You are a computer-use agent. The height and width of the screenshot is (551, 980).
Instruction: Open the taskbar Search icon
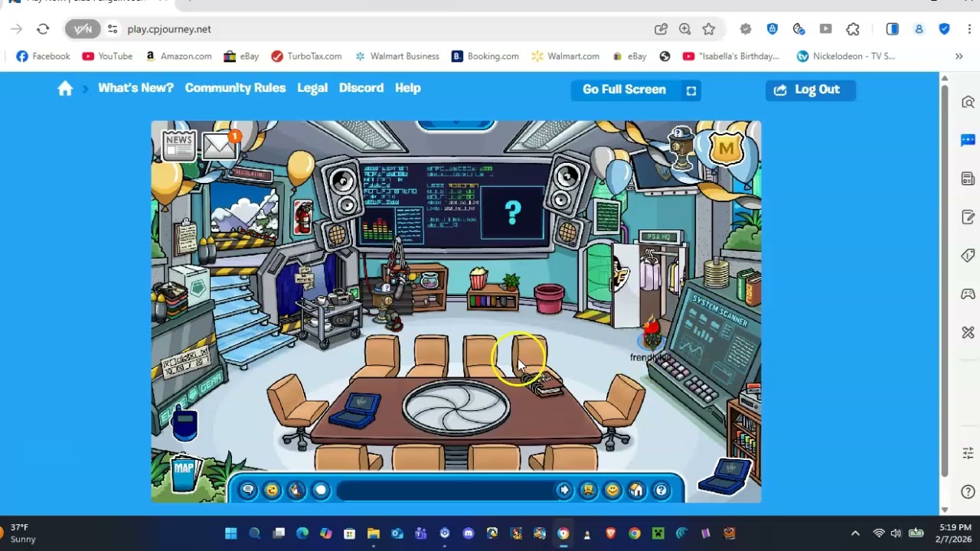[255, 533]
